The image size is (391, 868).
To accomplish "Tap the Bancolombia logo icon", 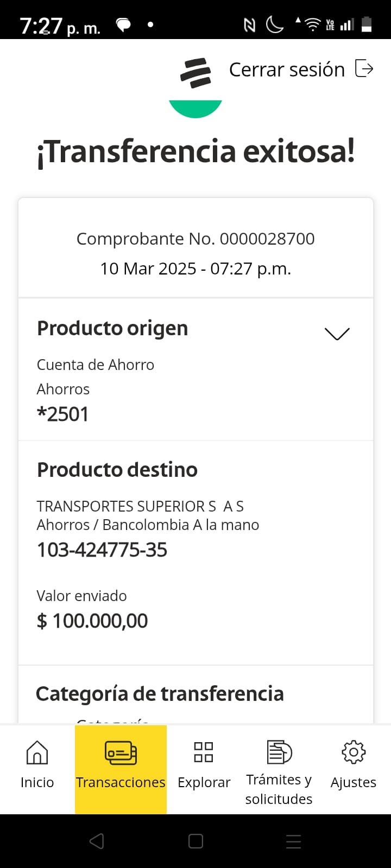I will click(x=195, y=73).
